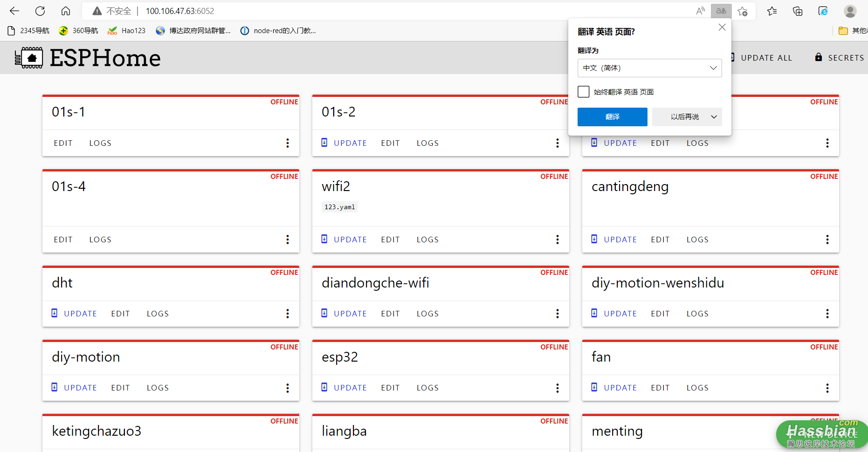Click EDIT on the 01s-1 card
Screen dimensions: 868x452
(x=63, y=143)
